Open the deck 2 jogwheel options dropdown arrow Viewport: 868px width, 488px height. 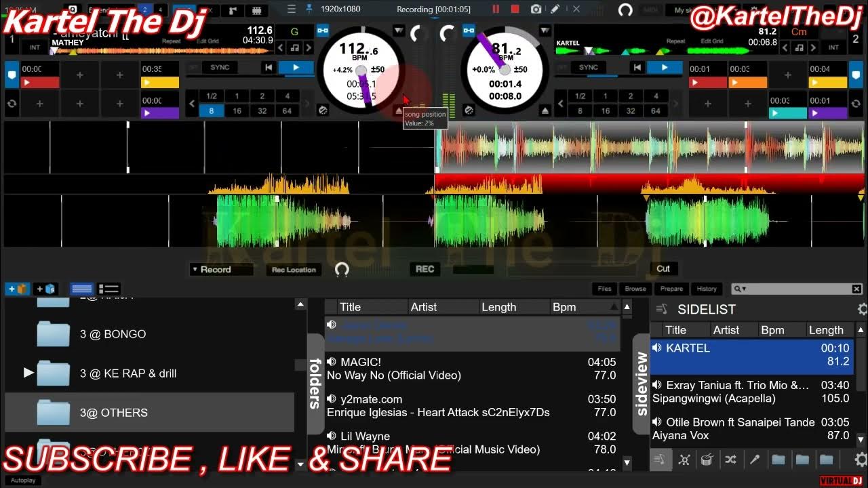click(x=545, y=30)
